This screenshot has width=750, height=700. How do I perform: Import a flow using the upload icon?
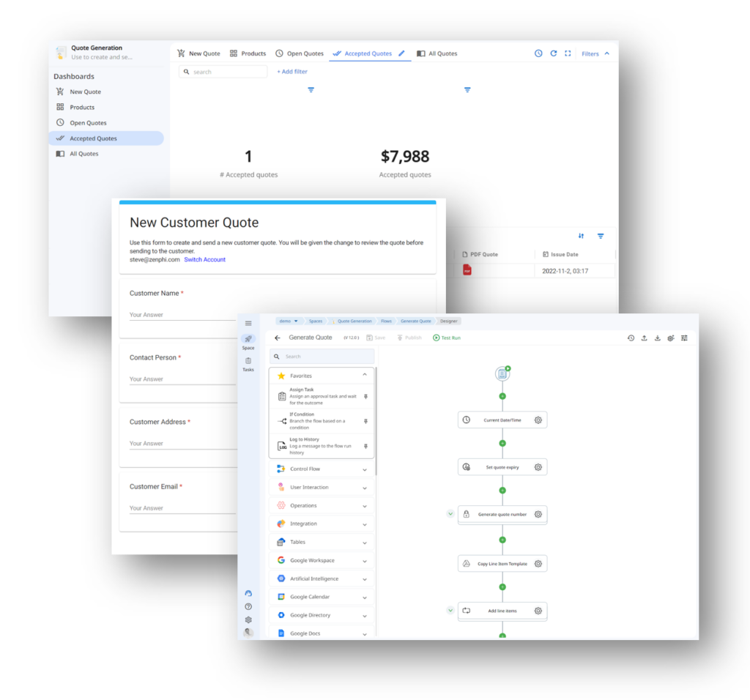645,338
